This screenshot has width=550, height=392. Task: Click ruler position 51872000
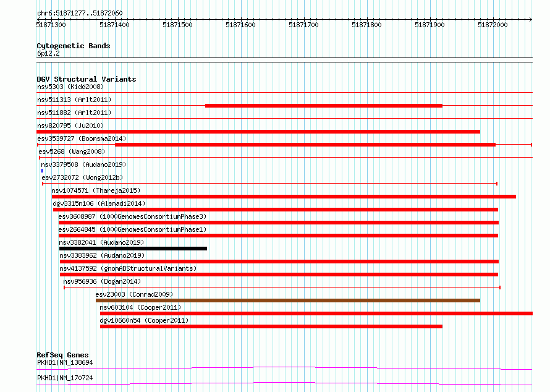[493, 25]
